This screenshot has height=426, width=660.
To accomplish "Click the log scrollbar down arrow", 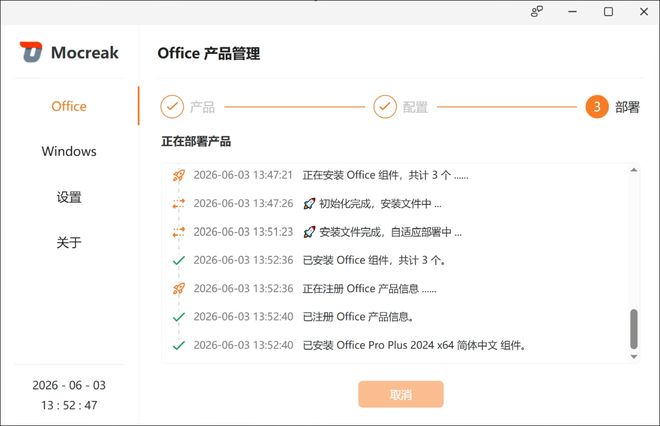I will coord(634,357).
